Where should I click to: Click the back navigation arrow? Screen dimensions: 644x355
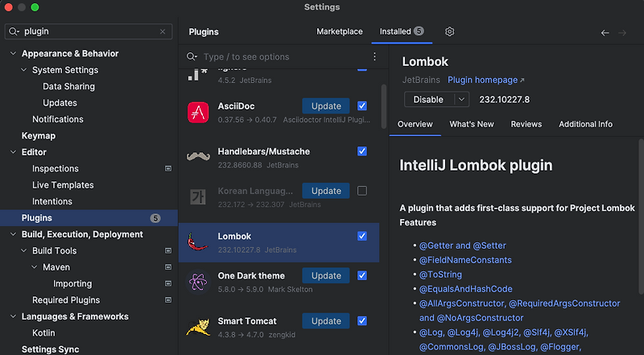point(605,32)
